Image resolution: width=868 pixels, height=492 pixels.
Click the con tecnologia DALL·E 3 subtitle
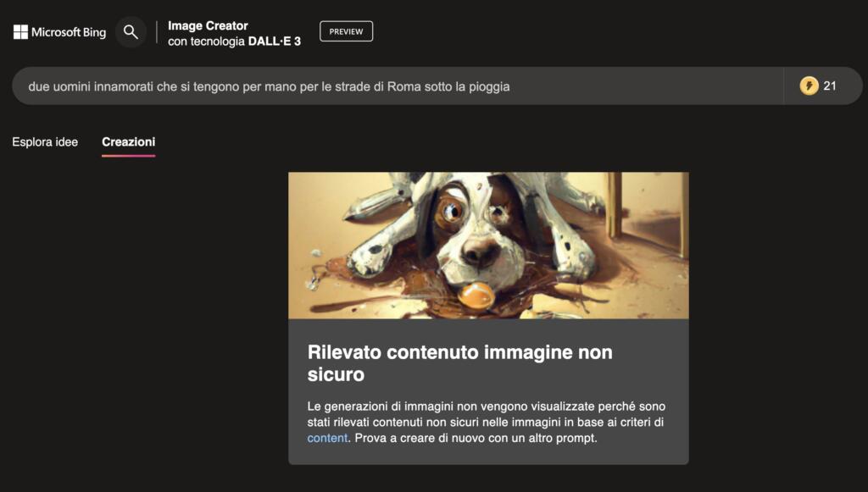coord(234,41)
